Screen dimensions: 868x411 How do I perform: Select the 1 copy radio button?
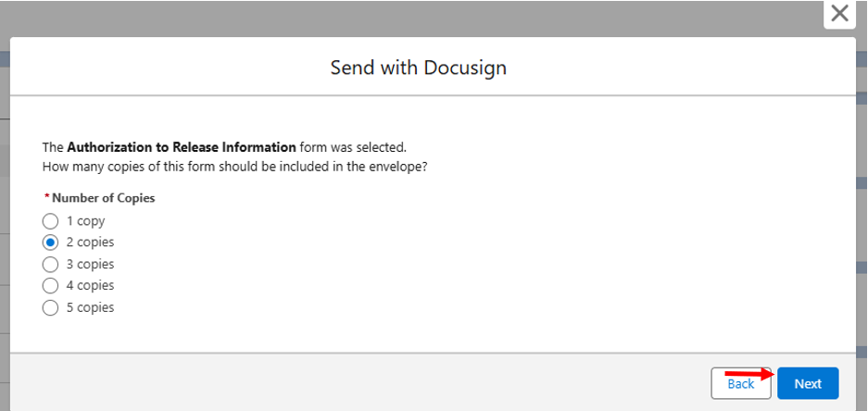click(x=50, y=221)
